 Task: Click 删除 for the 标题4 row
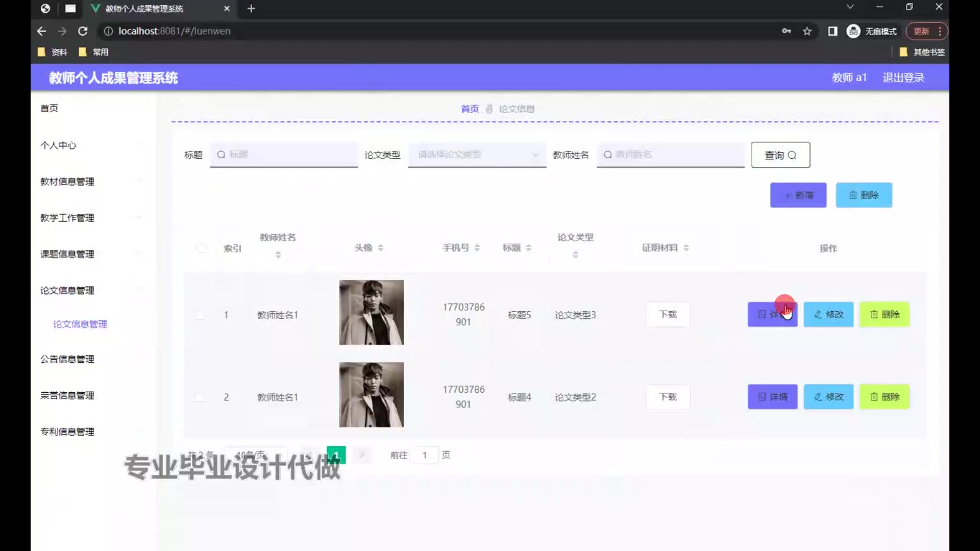885,396
